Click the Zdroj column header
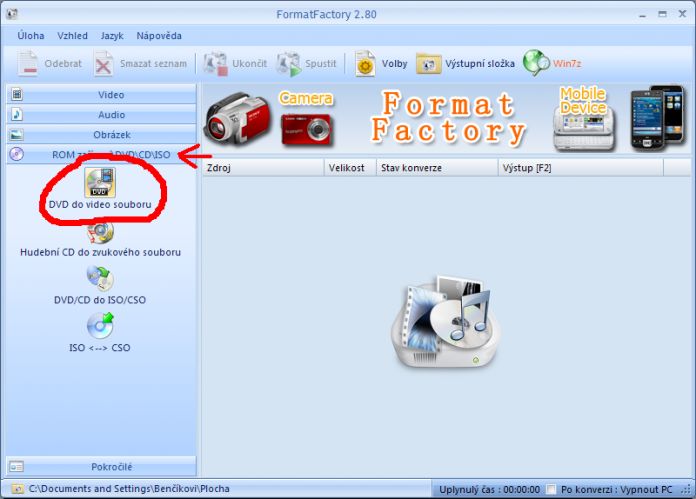 point(263,168)
